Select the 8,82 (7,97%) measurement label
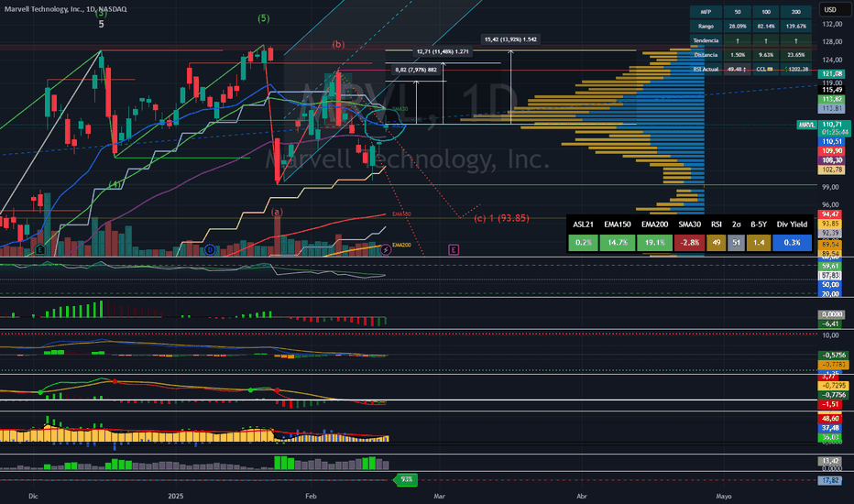Screen dimensions: 854x504 416,70
